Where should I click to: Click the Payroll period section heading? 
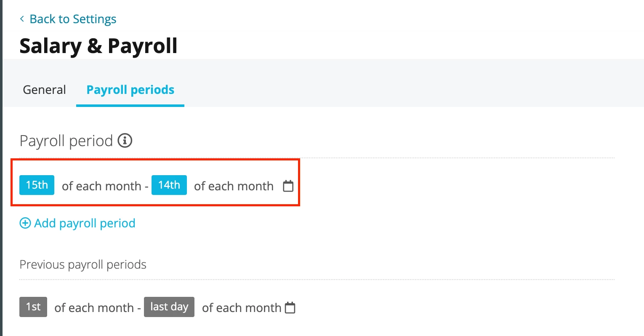[67, 141]
